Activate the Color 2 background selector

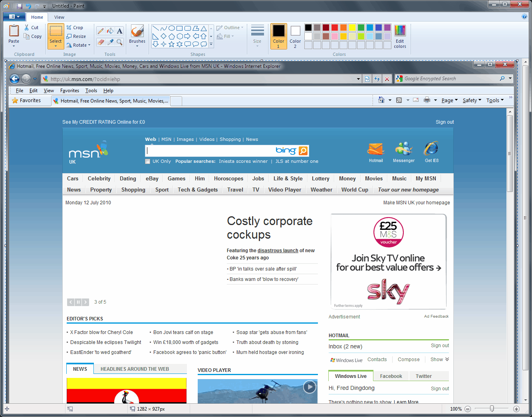click(x=295, y=36)
